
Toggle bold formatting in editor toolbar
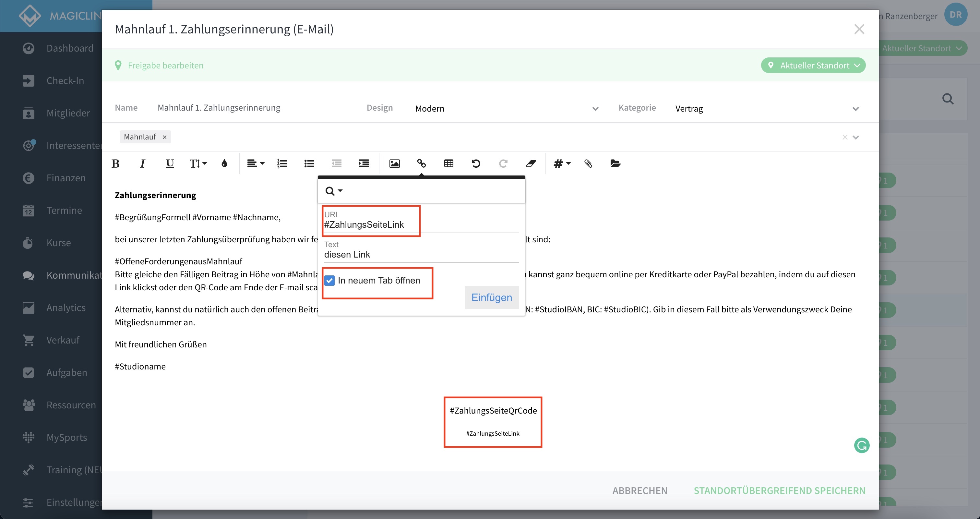coord(116,163)
